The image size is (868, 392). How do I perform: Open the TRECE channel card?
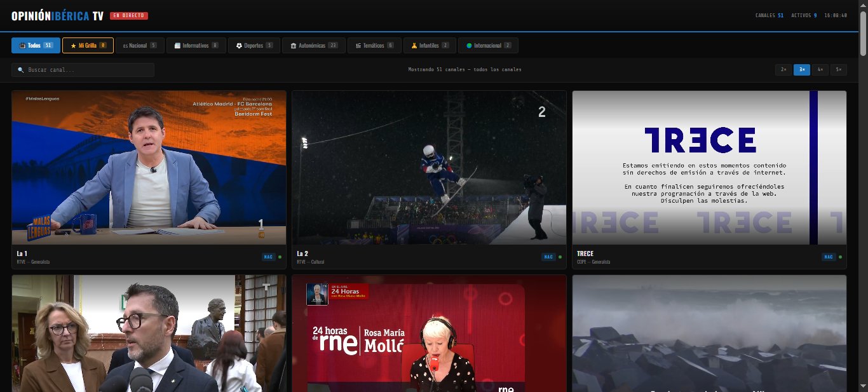point(709,168)
